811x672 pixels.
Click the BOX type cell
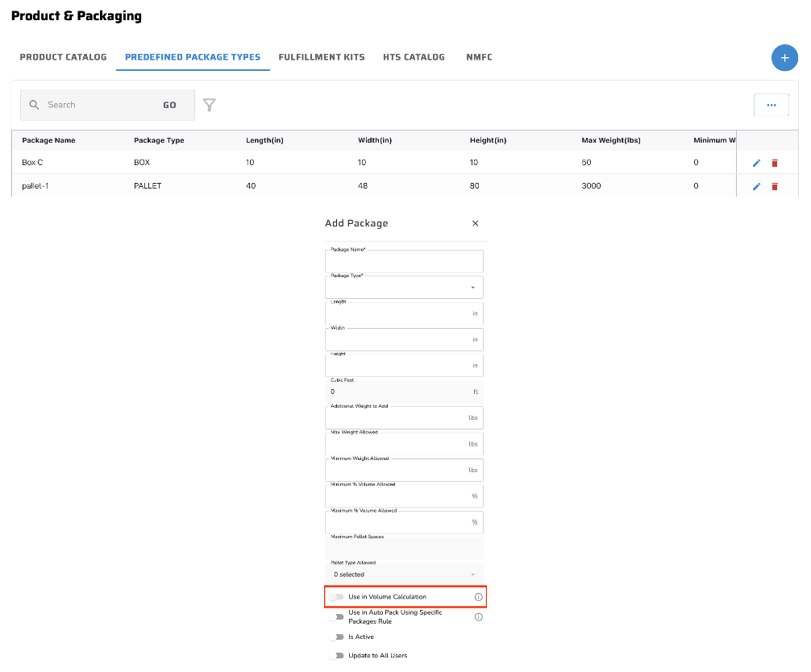click(142, 162)
